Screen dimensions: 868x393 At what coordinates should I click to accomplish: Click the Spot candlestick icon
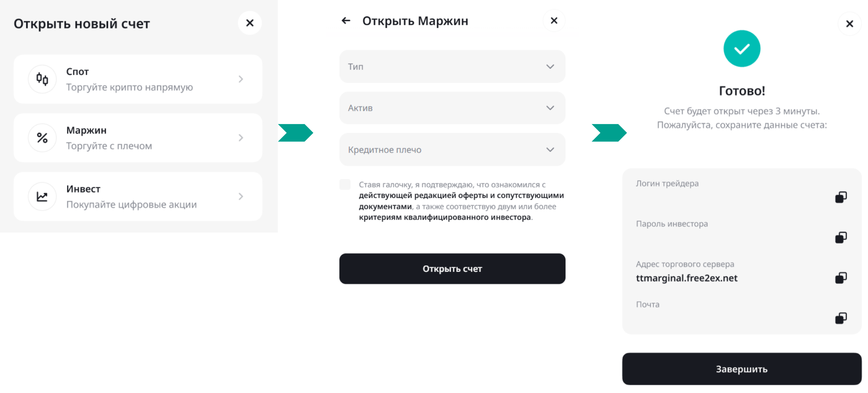tap(42, 79)
